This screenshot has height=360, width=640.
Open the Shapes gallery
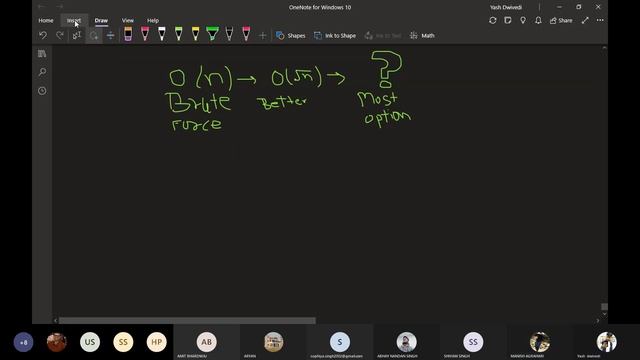tap(291, 36)
